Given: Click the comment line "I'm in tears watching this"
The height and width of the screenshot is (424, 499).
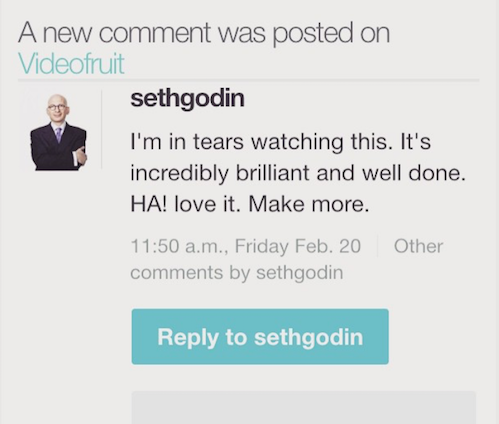Looking at the screenshot, I should 280,142.
